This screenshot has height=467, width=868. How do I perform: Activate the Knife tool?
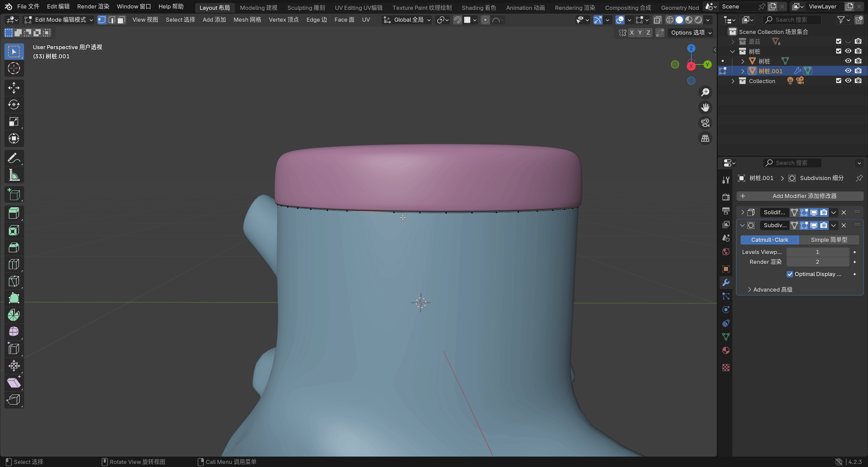(x=14, y=281)
